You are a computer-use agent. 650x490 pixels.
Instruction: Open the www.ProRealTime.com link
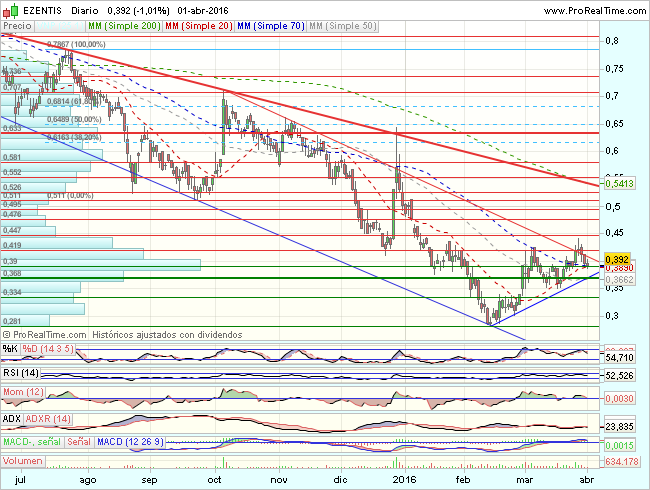595,11
